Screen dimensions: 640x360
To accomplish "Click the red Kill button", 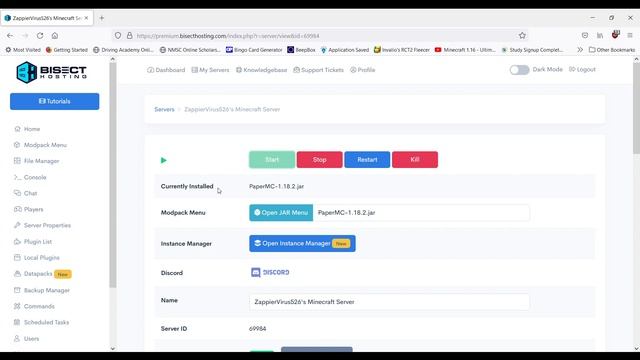I will [x=415, y=160].
